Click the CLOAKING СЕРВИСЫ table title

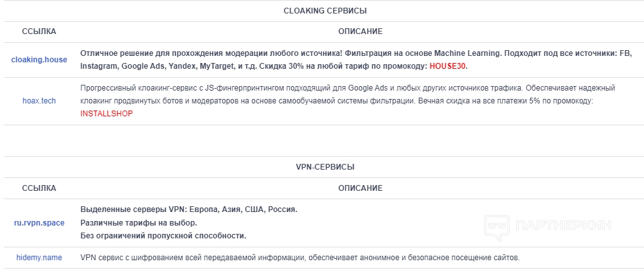click(x=325, y=11)
